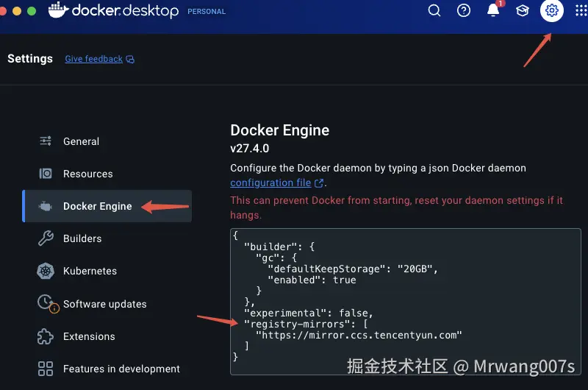Image resolution: width=588 pixels, height=390 pixels.
Task: Switch to the Builders tab
Action: click(x=107, y=238)
